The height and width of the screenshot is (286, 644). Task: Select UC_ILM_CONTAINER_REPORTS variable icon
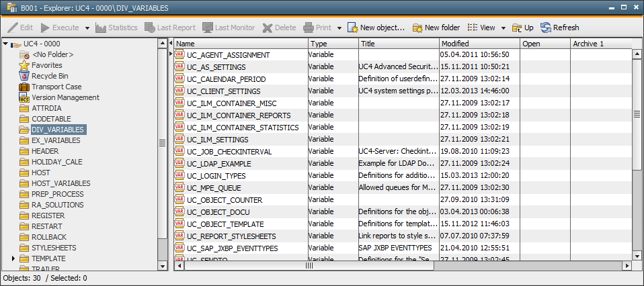(179, 115)
